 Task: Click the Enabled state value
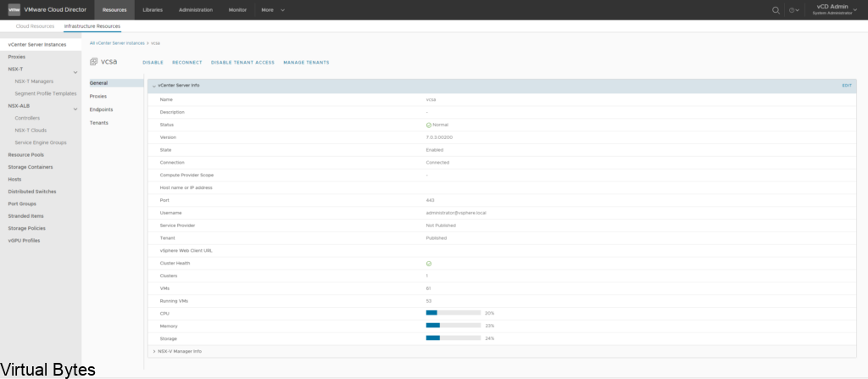point(435,149)
